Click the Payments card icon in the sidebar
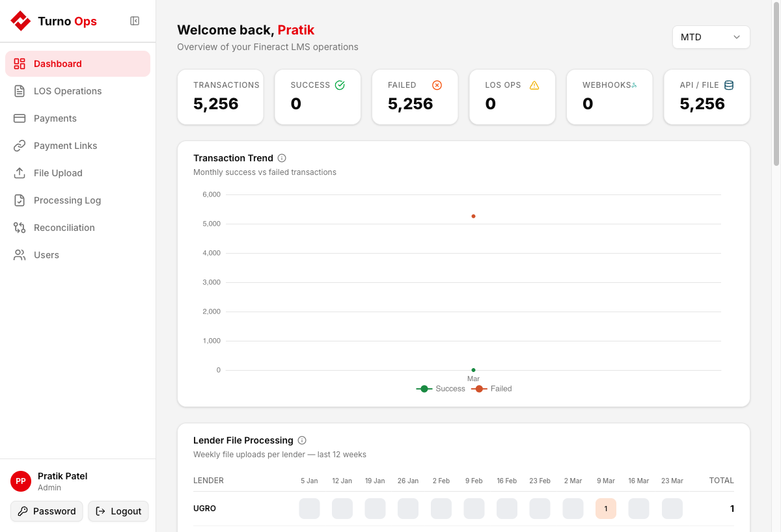 [x=20, y=118]
